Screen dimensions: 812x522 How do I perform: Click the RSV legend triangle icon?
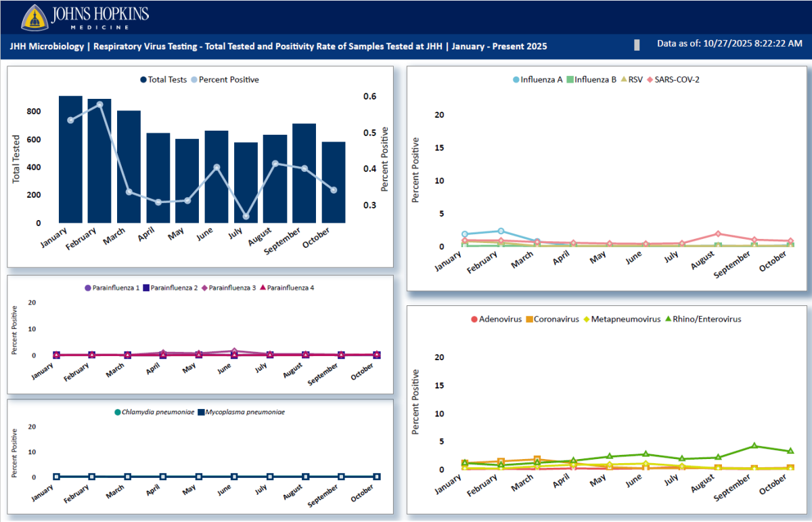(623, 79)
